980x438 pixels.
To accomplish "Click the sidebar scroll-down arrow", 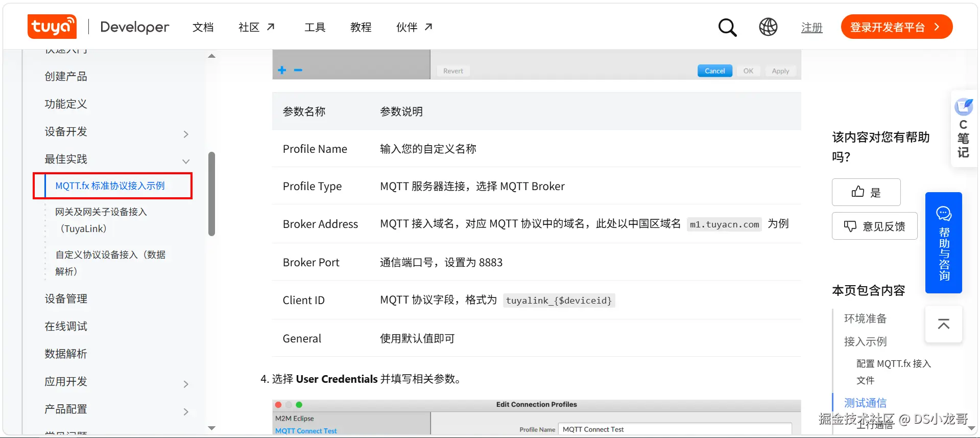I will [211, 428].
